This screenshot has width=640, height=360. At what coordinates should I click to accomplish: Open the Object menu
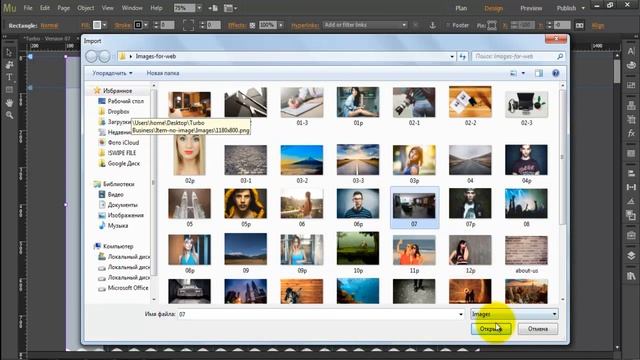tap(86, 8)
